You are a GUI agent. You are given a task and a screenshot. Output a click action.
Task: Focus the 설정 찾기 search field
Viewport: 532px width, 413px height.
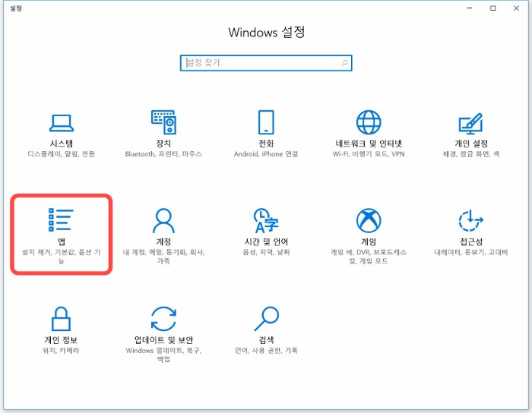coord(266,63)
